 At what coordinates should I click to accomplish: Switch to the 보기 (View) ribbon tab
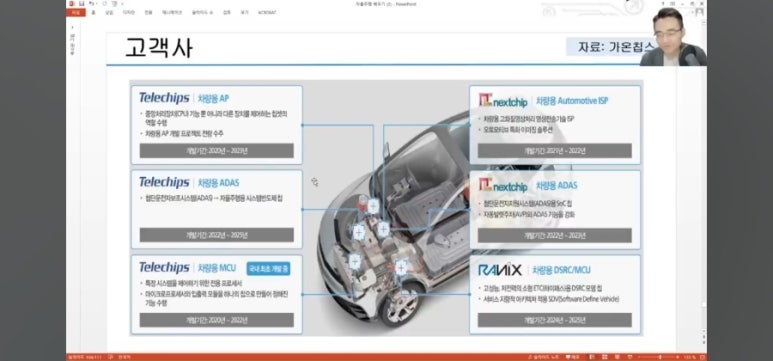[245, 12]
